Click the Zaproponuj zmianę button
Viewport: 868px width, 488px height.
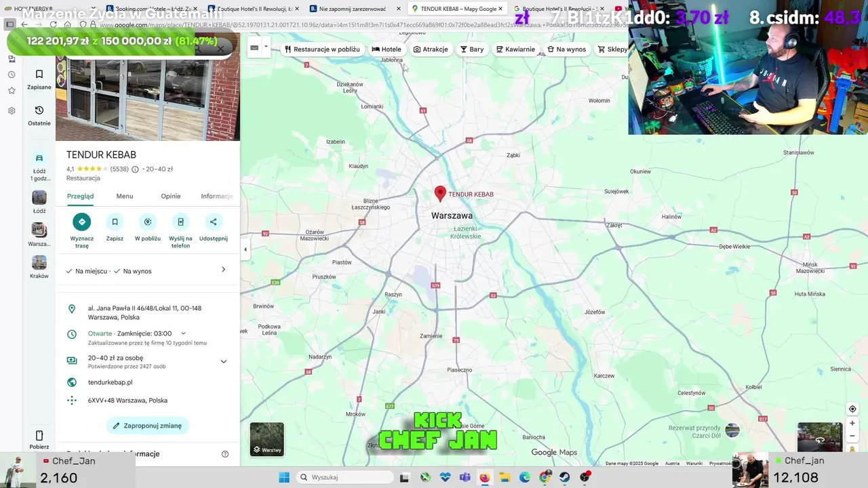pos(147,426)
